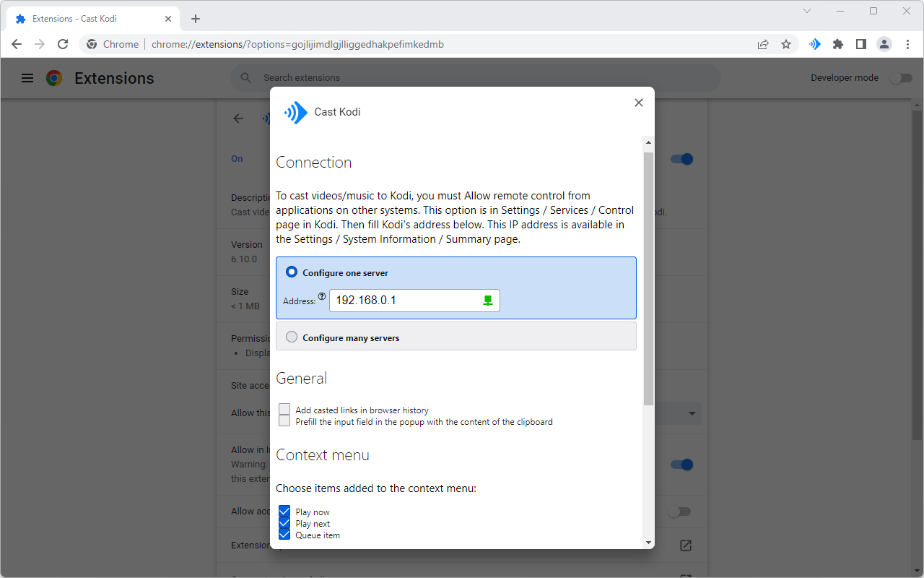924x578 pixels.
Task: Close the Cast Kodi options dialog
Action: (x=638, y=103)
